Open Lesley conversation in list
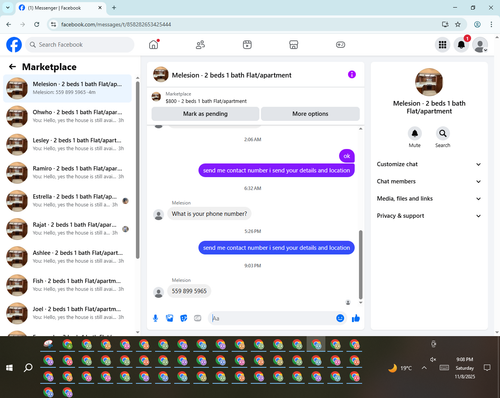Viewport: 500px width, 398px height. click(67, 145)
